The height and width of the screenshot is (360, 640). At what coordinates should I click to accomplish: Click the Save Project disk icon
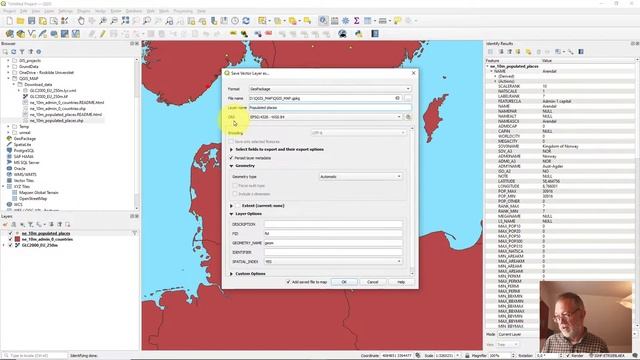[x=31, y=21]
